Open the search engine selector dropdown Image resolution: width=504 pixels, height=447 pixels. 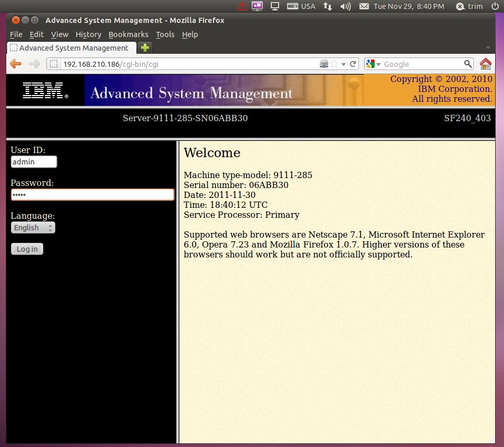coord(374,64)
